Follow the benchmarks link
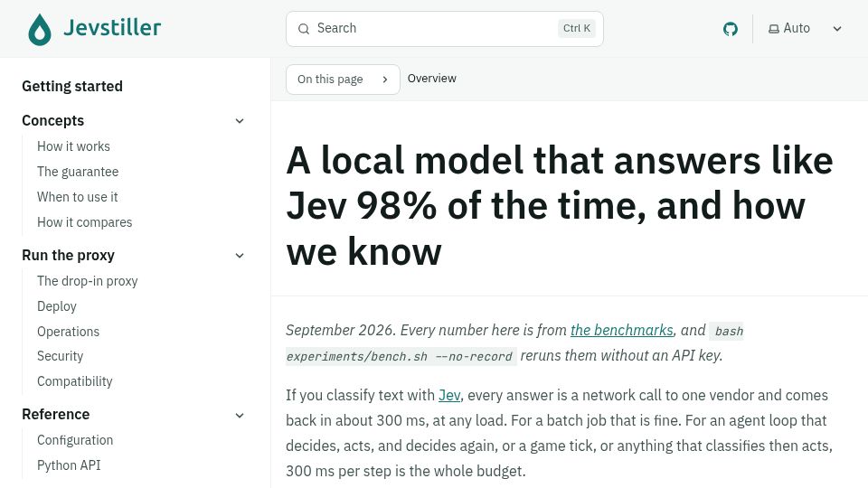Screen dimensions: 868x488 click(x=622, y=331)
